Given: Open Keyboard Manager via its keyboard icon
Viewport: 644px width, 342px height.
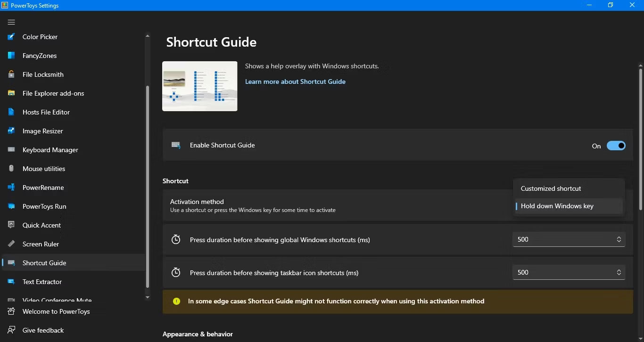Looking at the screenshot, I should pyautogui.click(x=11, y=150).
